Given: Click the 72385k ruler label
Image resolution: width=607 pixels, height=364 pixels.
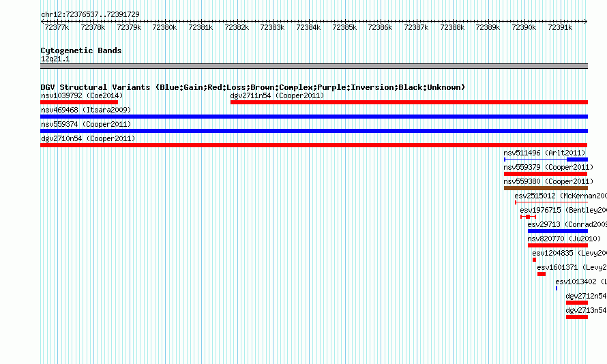Looking at the screenshot, I should coord(344,27).
